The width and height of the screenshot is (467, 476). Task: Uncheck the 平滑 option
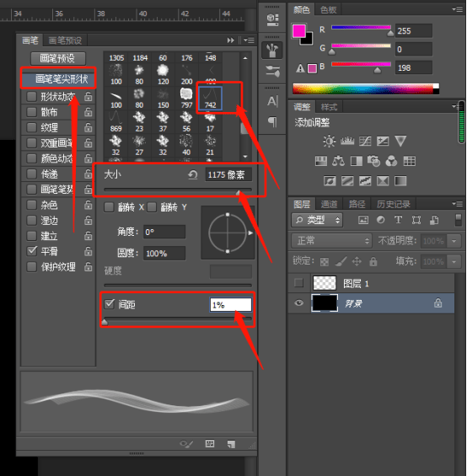coord(31,251)
